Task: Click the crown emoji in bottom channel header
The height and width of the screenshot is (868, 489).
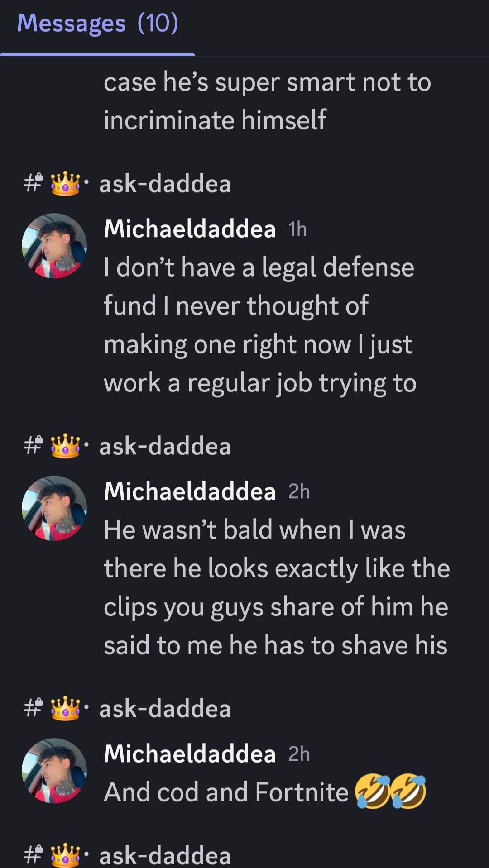Action: point(66,854)
